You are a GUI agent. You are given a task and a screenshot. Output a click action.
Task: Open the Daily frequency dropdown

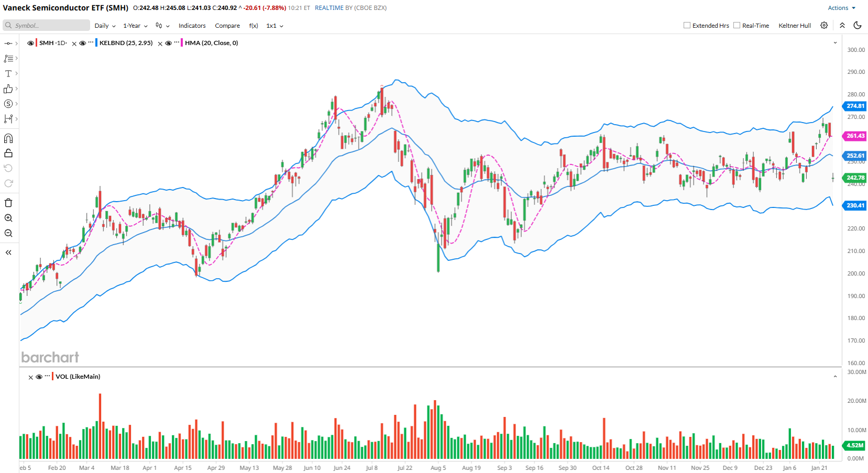click(105, 26)
